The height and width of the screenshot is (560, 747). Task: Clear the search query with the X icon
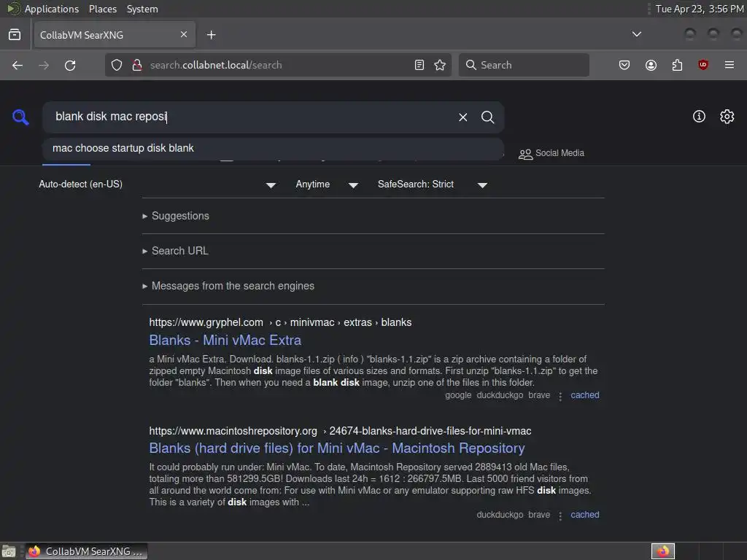pyautogui.click(x=462, y=117)
